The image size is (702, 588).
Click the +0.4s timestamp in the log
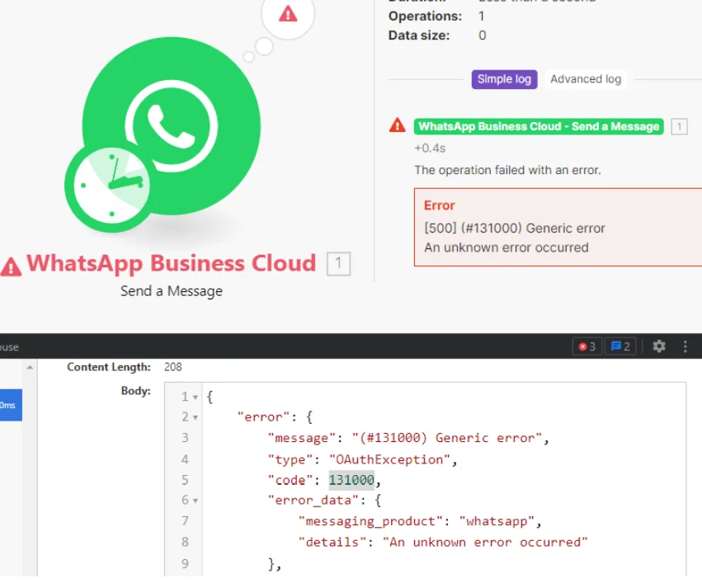(430, 148)
